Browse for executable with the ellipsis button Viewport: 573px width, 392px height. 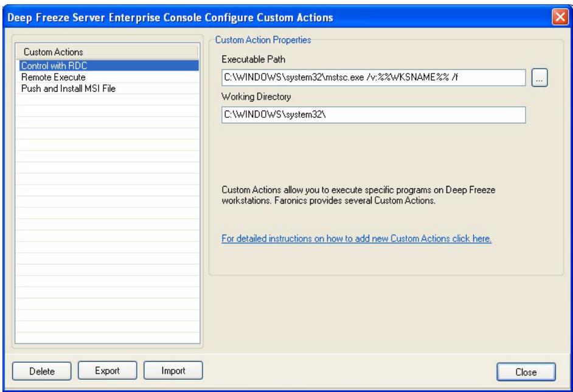tap(540, 78)
